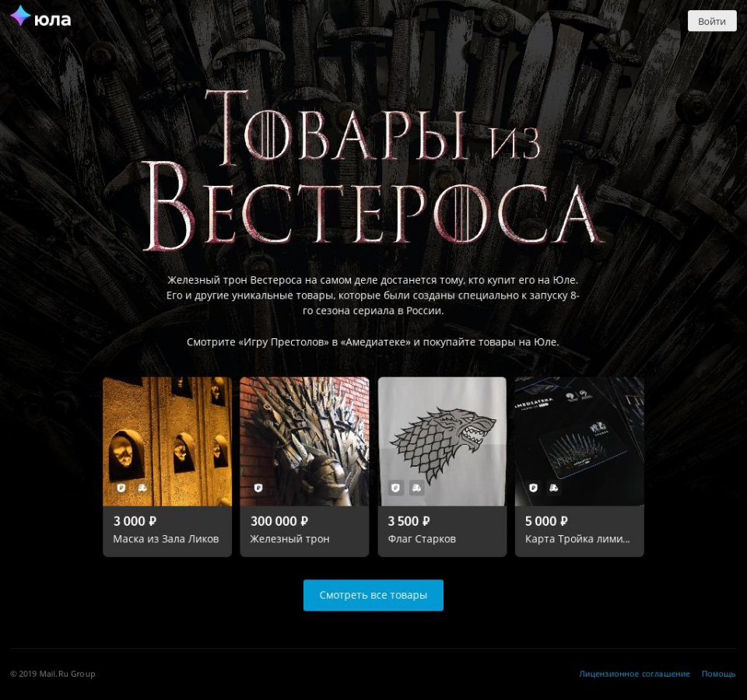The image size is (747, 700).
Task: Click Смотреть все товары button
Action: pyautogui.click(x=373, y=595)
